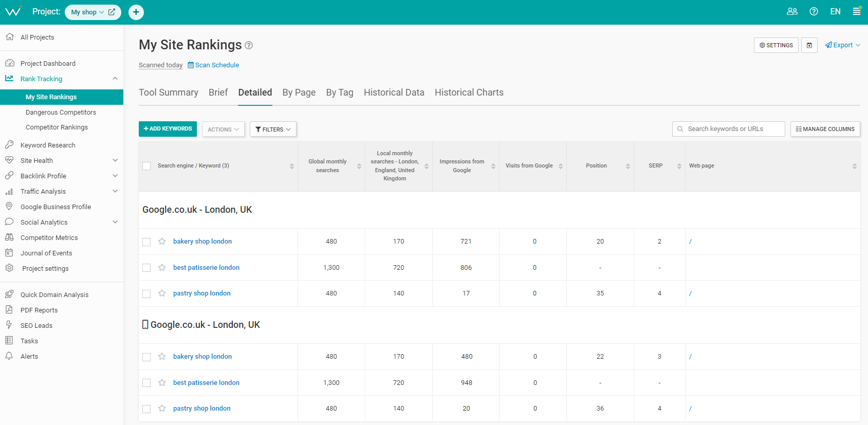Viewport: 868px width, 425px height.
Task: Click the info icon beside My Site Rankings
Action: pyautogui.click(x=249, y=45)
